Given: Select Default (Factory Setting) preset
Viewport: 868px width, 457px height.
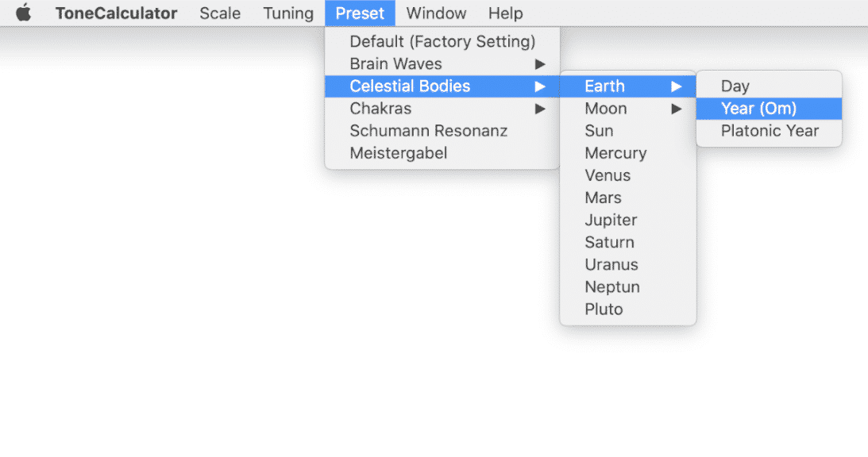Looking at the screenshot, I should pyautogui.click(x=442, y=41).
